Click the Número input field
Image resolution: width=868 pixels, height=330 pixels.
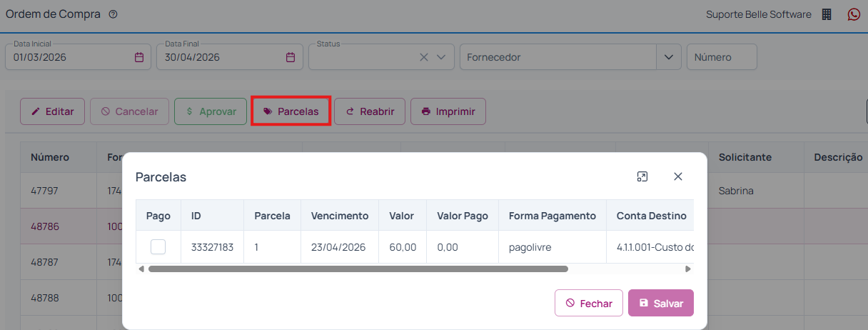coord(721,57)
